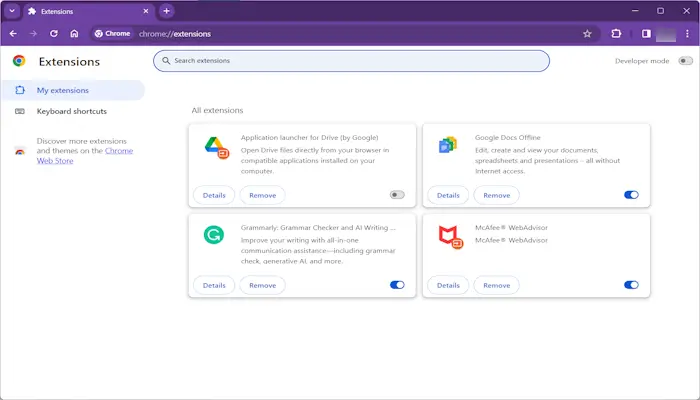Remove Application launcher for Drive extension

point(262,195)
